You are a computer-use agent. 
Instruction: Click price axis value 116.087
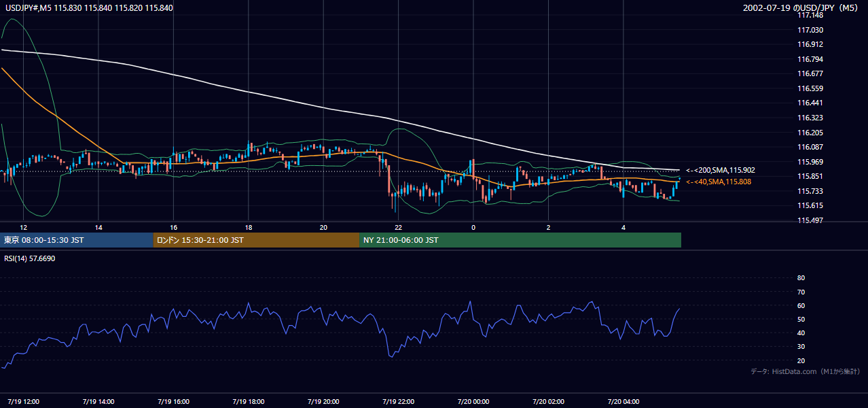[810, 147]
